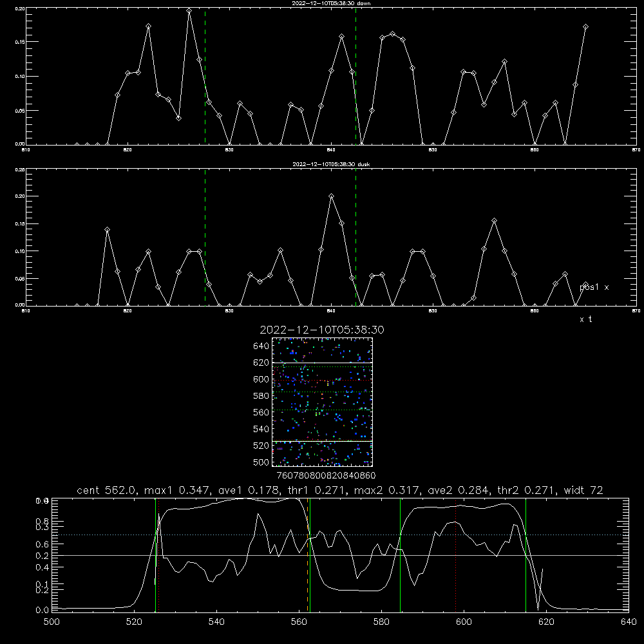Click bottom plot x-axis label 640
Viewport: 644px width, 644px height.
click(629, 622)
